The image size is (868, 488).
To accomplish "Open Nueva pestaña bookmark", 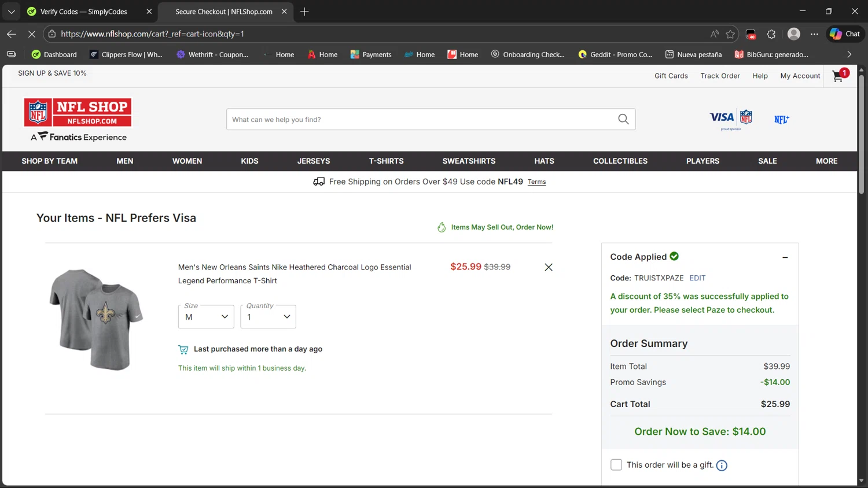I will [x=693, y=54].
